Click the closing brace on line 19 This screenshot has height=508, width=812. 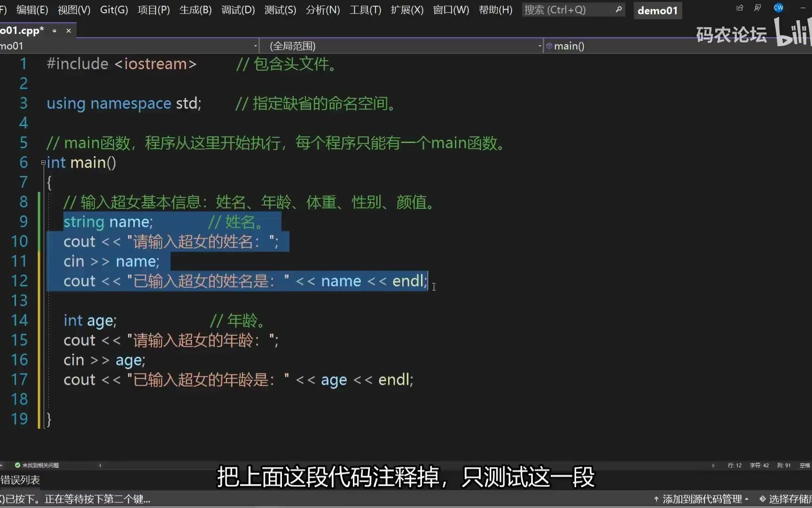[x=48, y=419]
